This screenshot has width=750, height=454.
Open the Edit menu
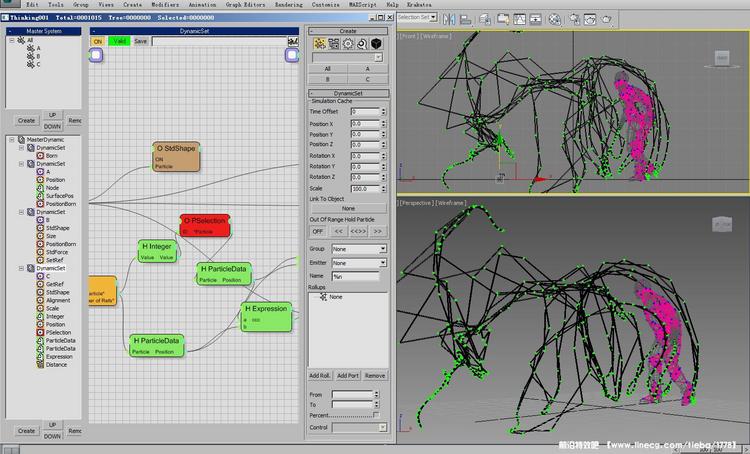tap(32, 4)
